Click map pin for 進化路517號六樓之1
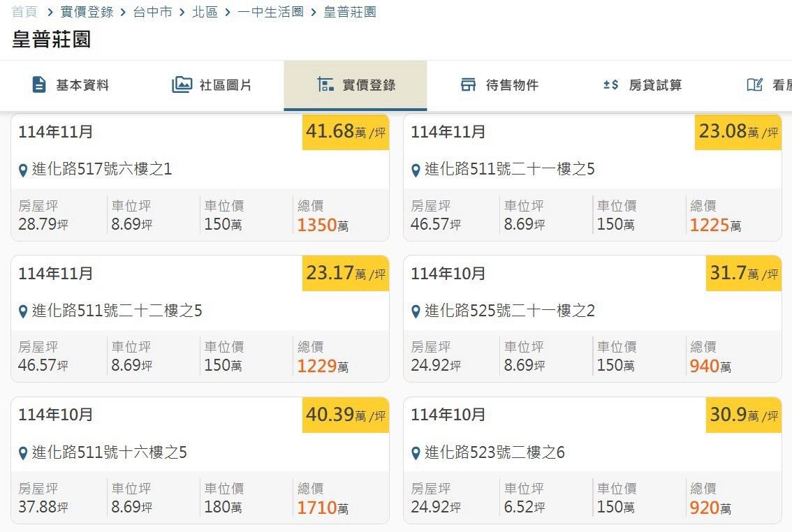Viewport: 792px width, 532px height. tap(24, 170)
